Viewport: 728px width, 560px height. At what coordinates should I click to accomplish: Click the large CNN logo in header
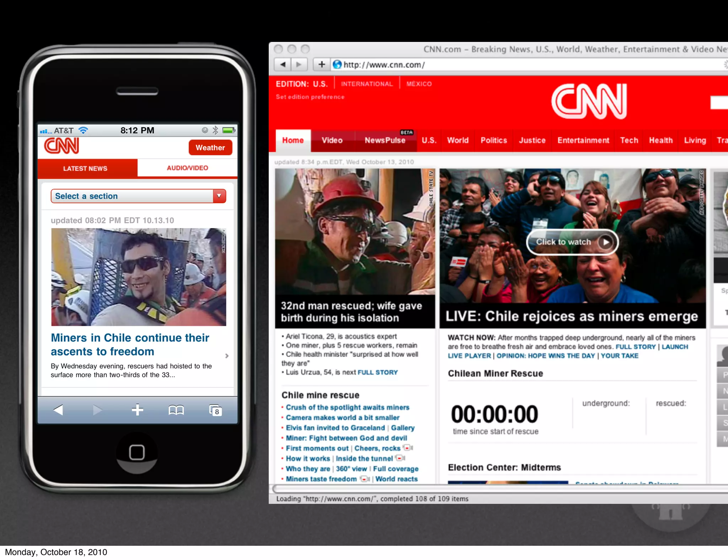click(x=589, y=101)
